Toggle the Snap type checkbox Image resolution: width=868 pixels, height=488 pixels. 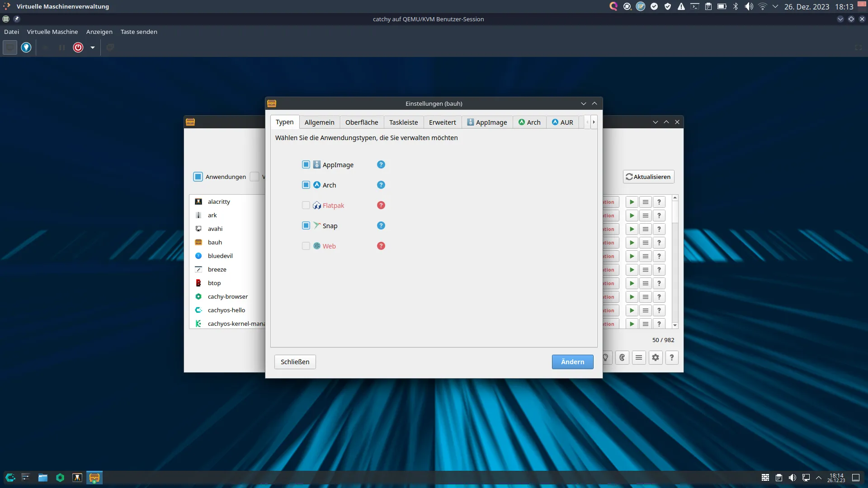[x=306, y=225]
